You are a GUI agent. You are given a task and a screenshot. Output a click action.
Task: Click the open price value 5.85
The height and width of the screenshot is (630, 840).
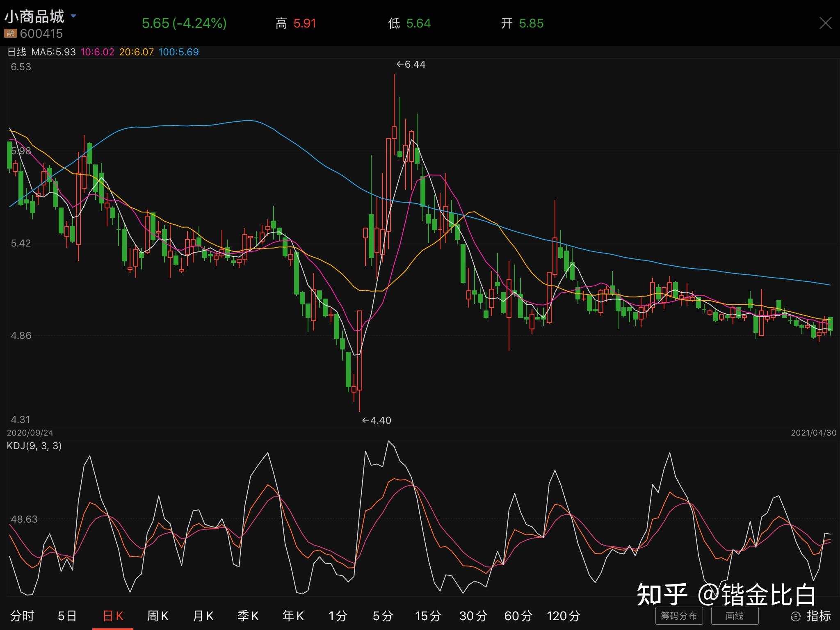coord(531,23)
